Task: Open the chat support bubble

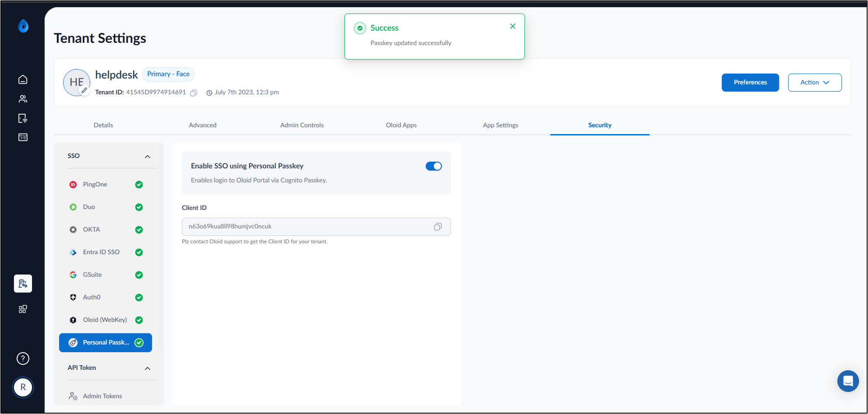Action: tap(848, 381)
